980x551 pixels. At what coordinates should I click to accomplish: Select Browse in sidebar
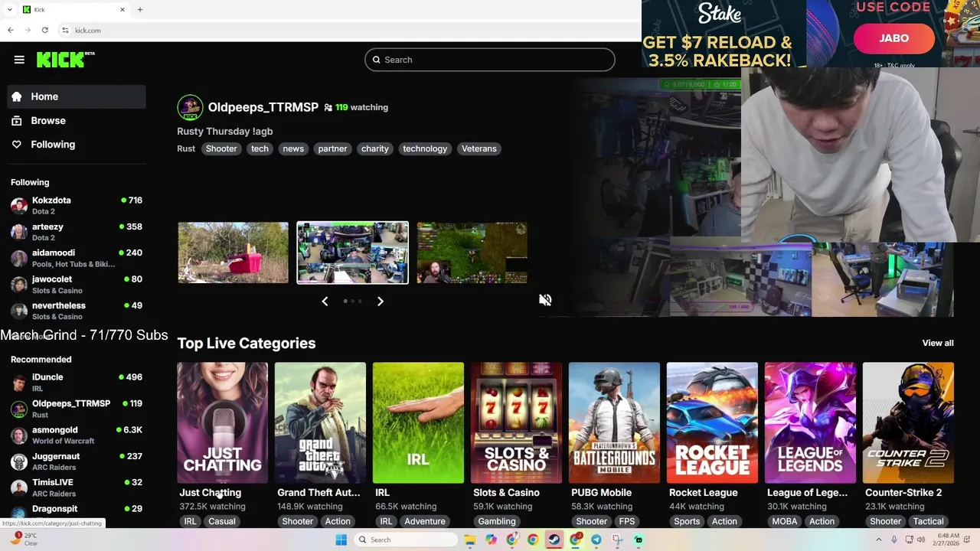(x=77, y=121)
